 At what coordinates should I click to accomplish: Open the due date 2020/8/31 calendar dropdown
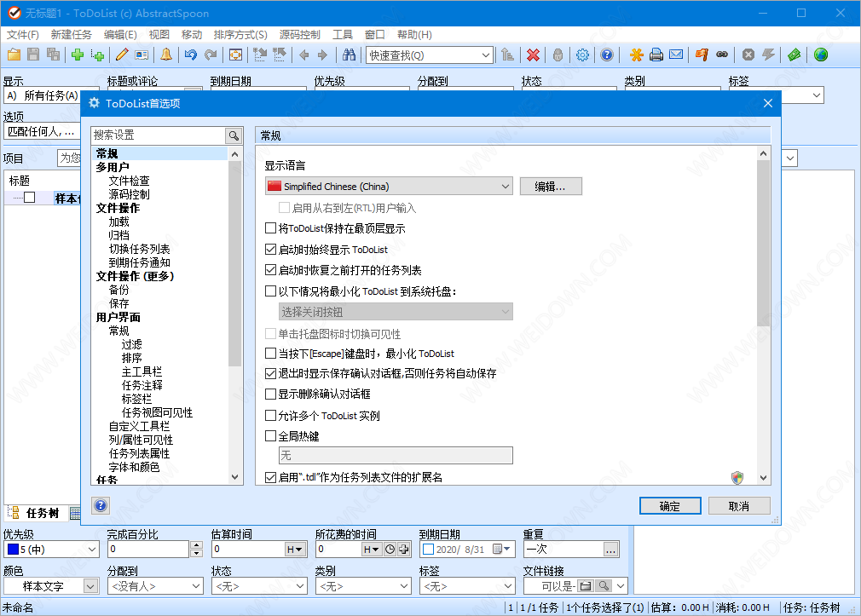(501, 549)
